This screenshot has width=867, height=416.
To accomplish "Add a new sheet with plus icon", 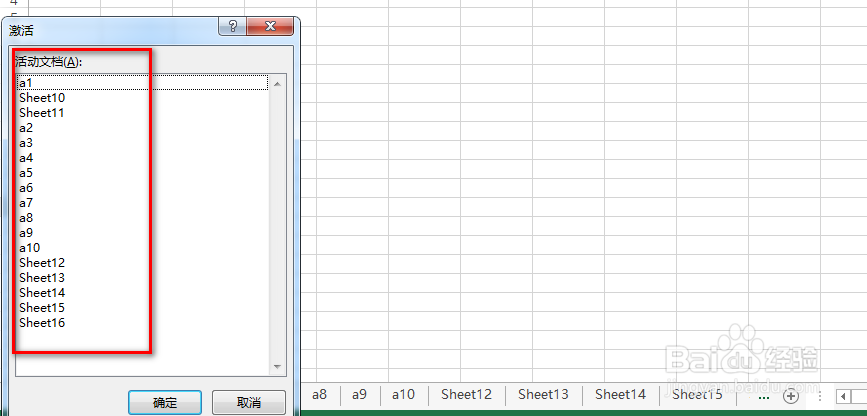I will point(792,396).
